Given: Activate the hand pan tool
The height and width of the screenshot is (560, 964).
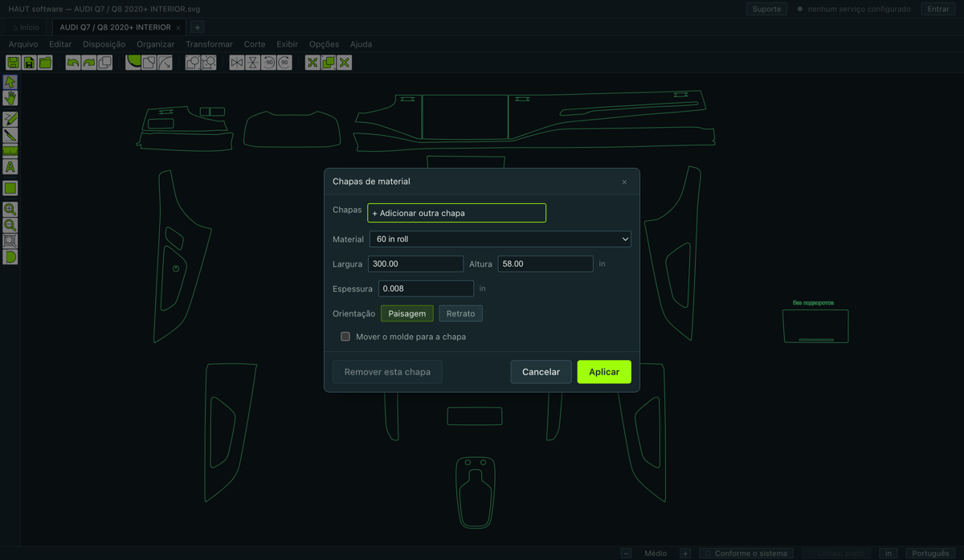Looking at the screenshot, I should [10, 98].
